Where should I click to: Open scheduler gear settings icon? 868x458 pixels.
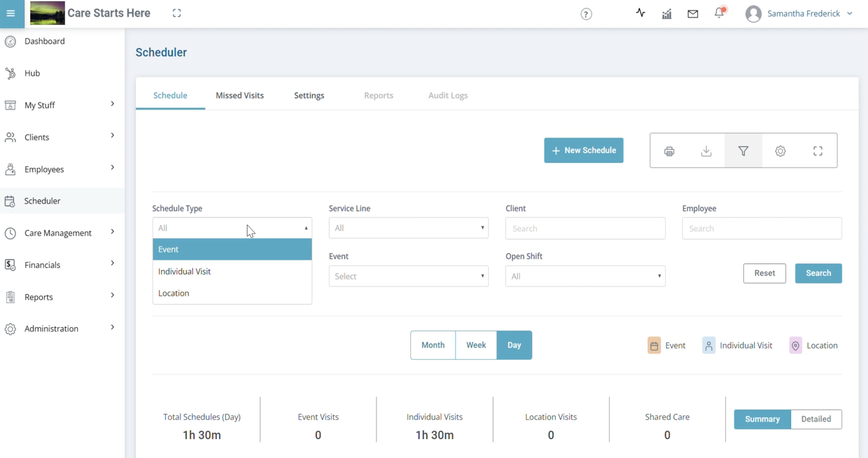(780, 151)
